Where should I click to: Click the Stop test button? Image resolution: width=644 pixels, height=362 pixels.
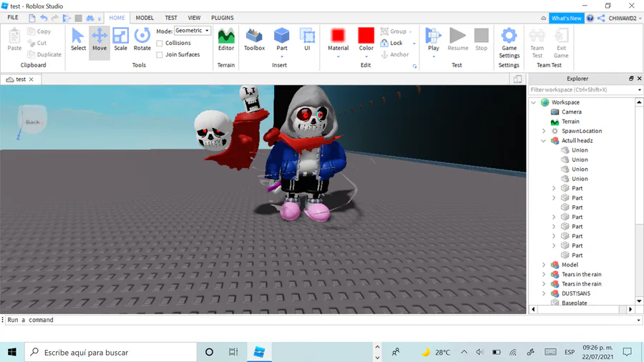[481, 39]
